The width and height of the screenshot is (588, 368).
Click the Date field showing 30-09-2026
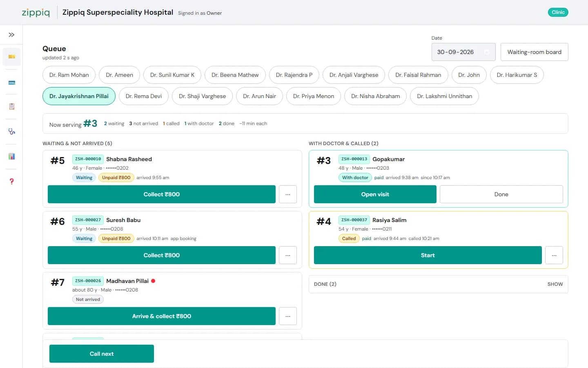coord(463,52)
